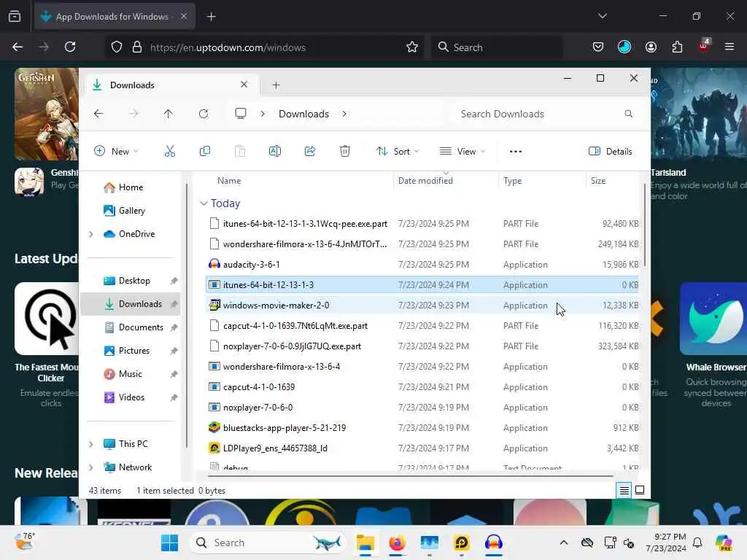Select Videos in navigation pane
The height and width of the screenshot is (560, 747).
[x=131, y=397]
